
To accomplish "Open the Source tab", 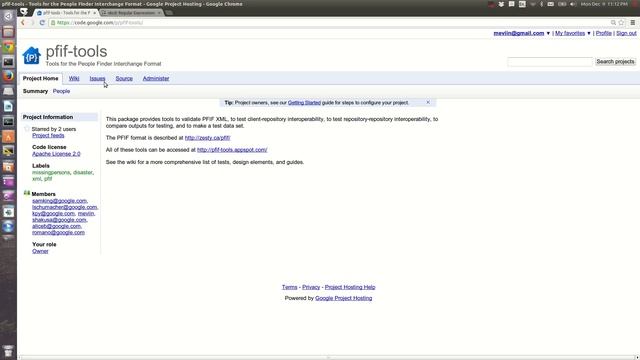I will click(124, 78).
